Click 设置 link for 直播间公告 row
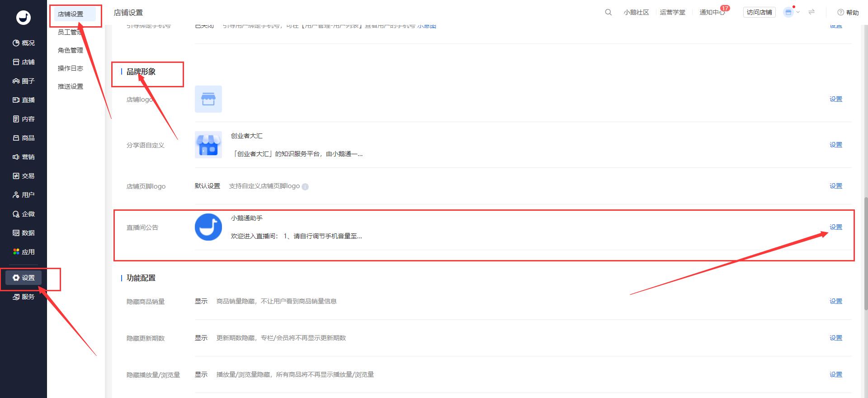The image size is (868, 398). tap(835, 227)
